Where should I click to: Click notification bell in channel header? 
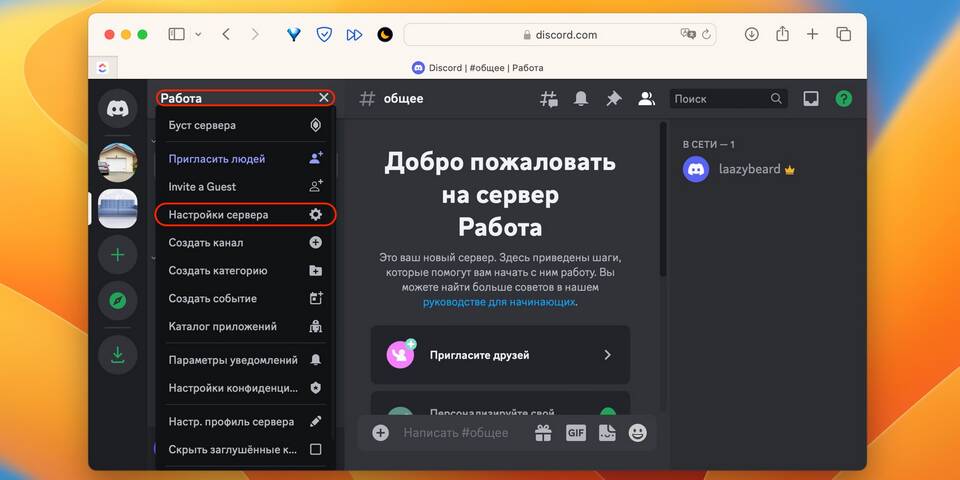(x=581, y=99)
